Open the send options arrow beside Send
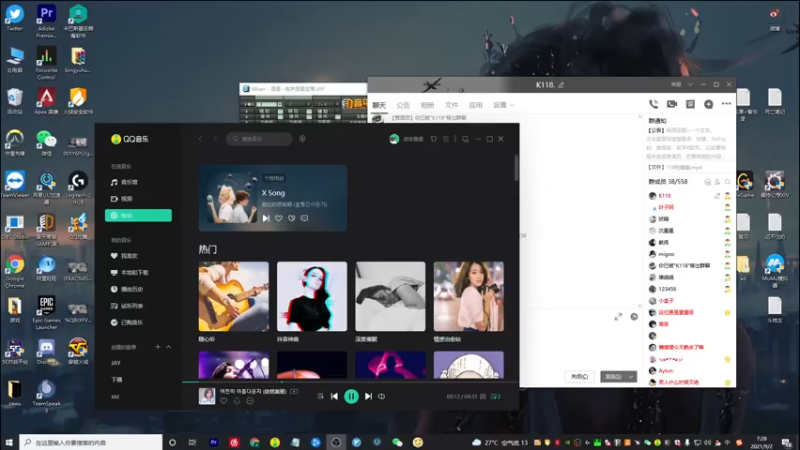 631,377
